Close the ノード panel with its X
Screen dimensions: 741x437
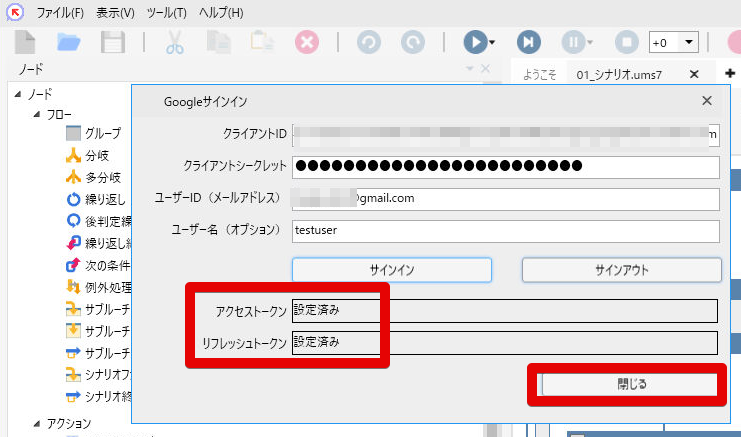(485, 69)
